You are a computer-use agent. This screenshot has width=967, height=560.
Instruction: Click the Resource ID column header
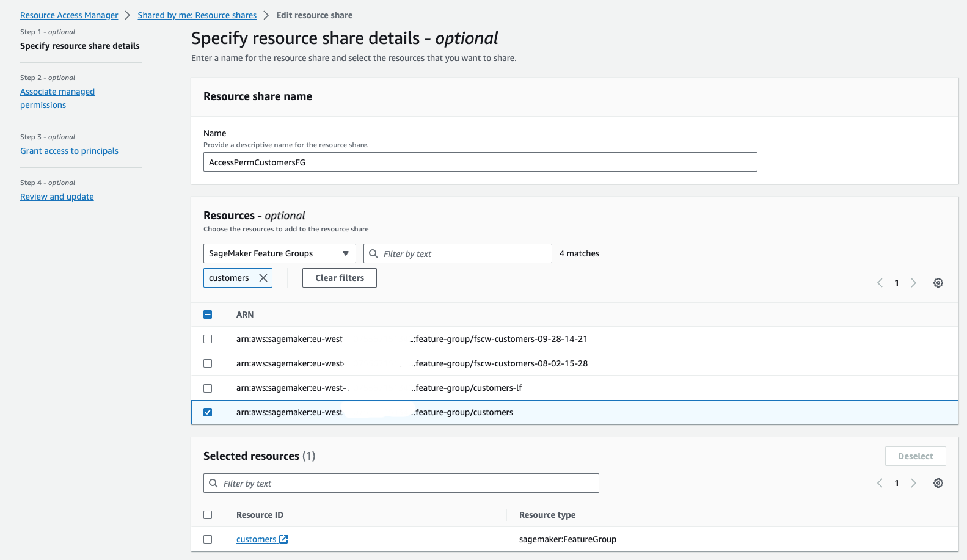260,515
